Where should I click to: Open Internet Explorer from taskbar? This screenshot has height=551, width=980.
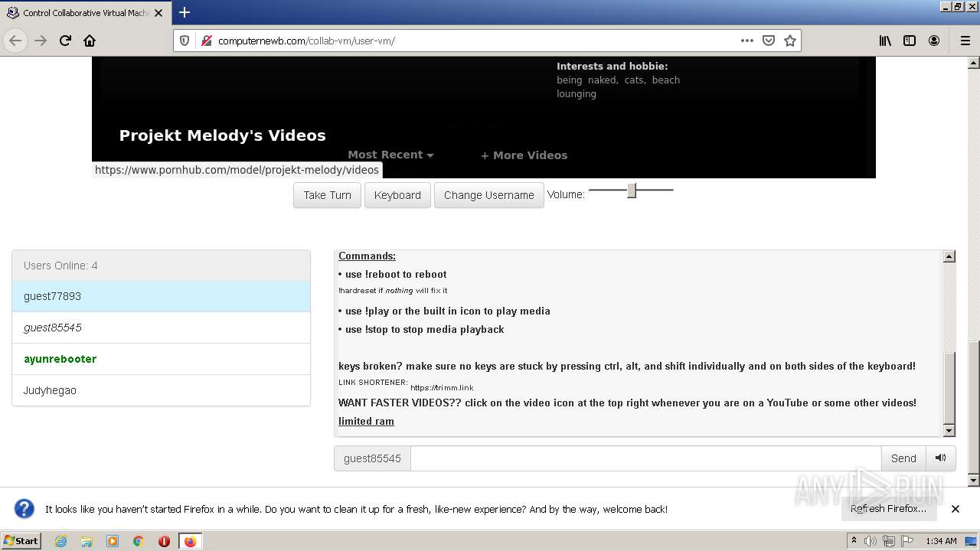[60, 541]
